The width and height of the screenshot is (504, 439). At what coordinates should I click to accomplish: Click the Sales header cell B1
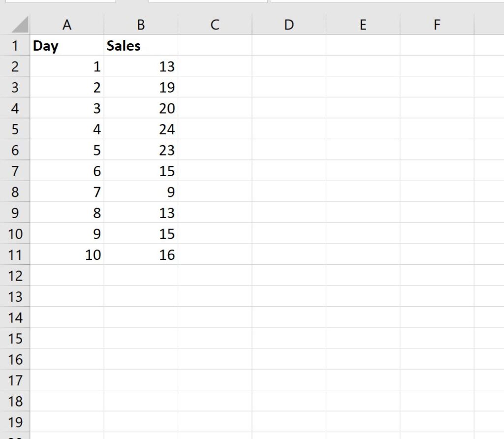pyautogui.click(x=141, y=45)
